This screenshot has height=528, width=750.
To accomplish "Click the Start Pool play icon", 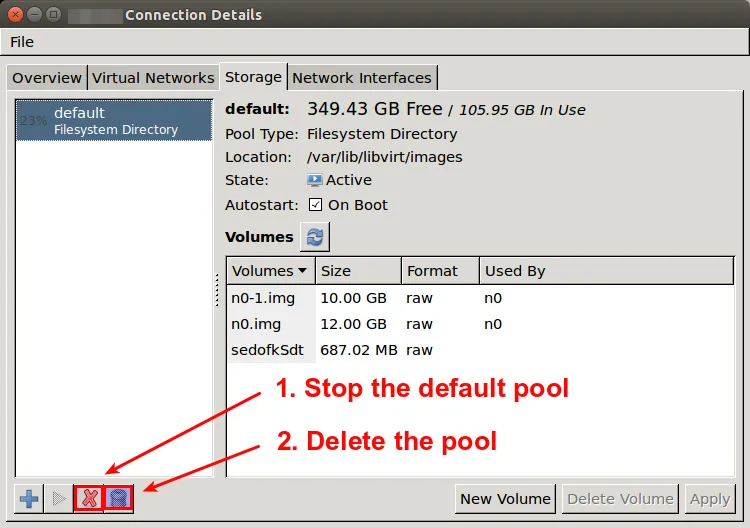I will pyautogui.click(x=58, y=499).
